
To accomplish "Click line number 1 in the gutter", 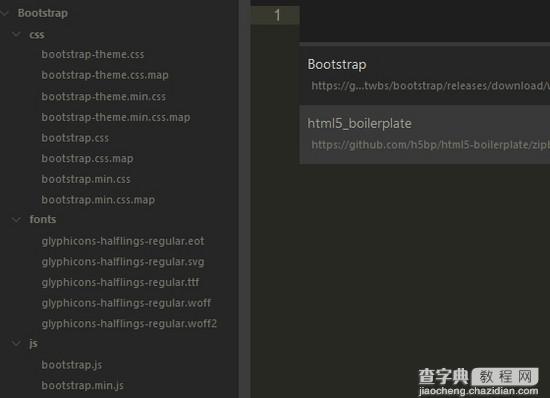I will [277, 15].
